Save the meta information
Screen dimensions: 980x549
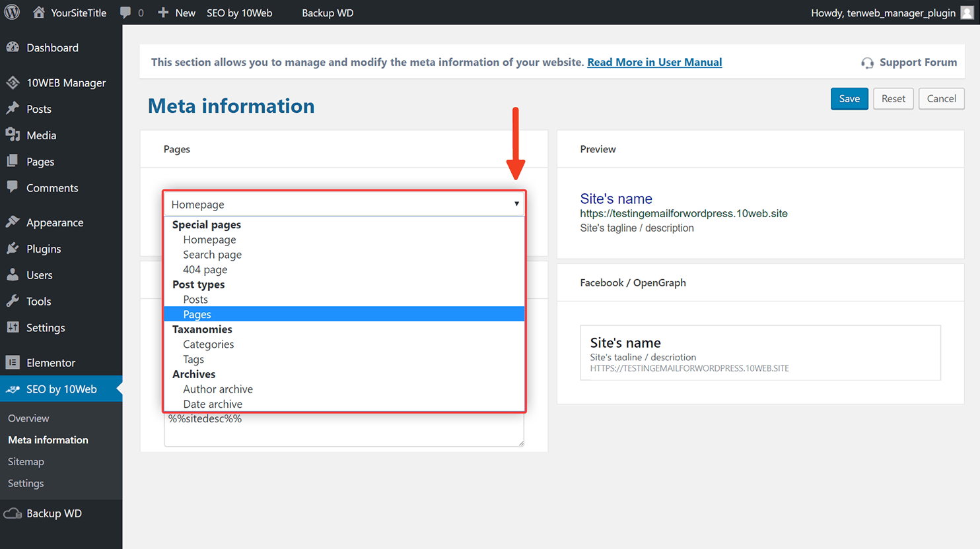point(849,98)
